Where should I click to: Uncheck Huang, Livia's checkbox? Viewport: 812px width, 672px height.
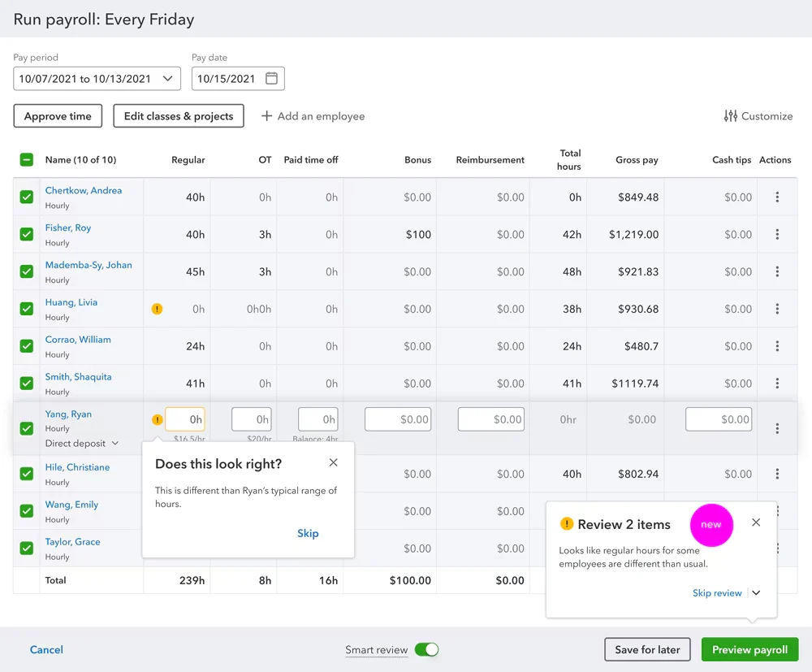(27, 309)
